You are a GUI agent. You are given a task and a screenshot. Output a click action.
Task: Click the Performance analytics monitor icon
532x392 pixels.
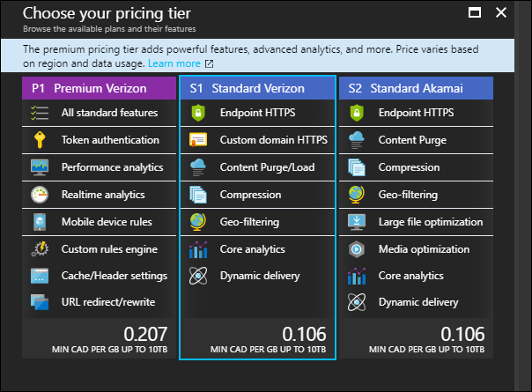[x=40, y=167]
